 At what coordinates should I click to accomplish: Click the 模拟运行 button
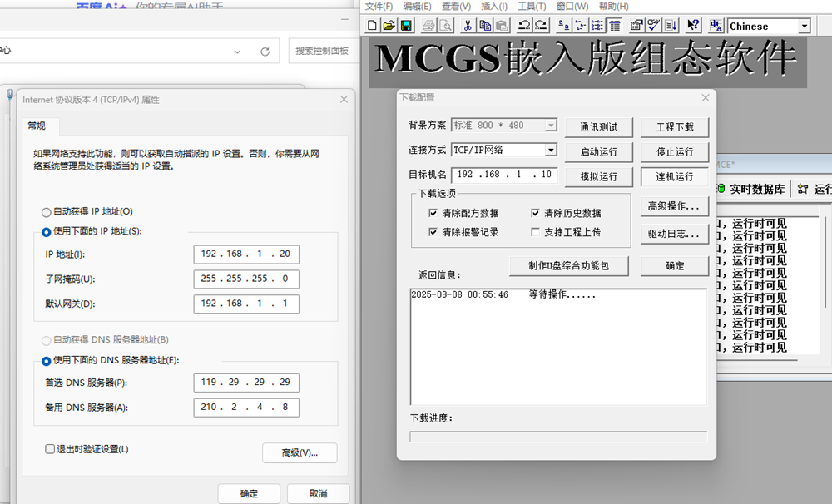598,176
